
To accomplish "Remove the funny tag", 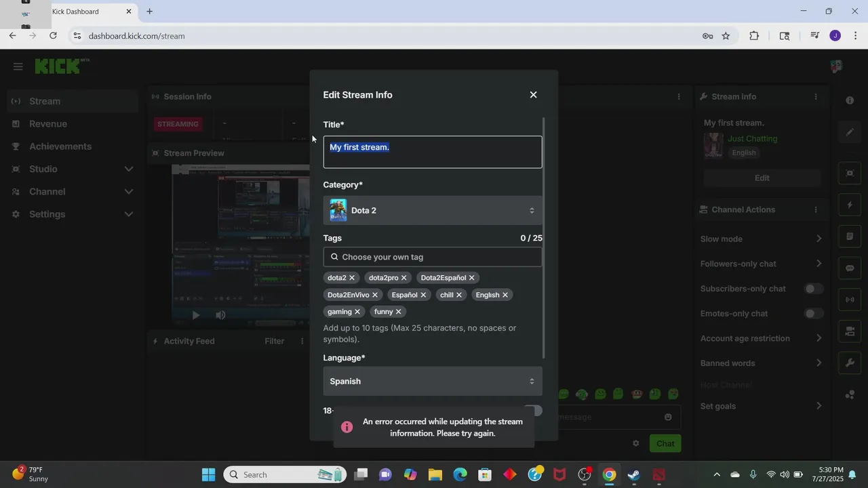I will point(399,312).
